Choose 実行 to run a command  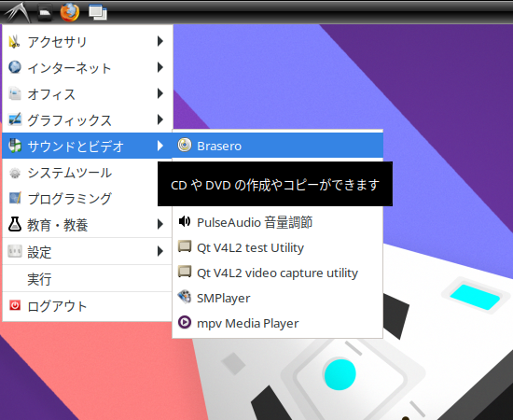pyautogui.click(x=88, y=279)
